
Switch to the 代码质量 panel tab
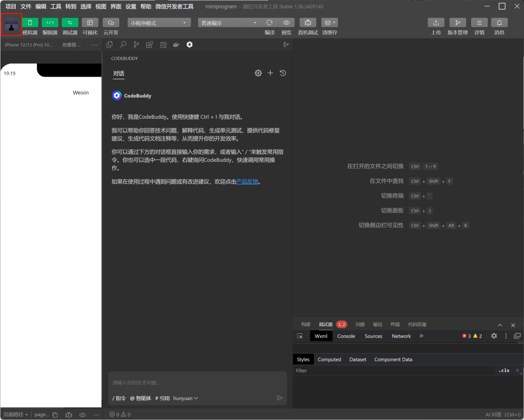point(417,324)
